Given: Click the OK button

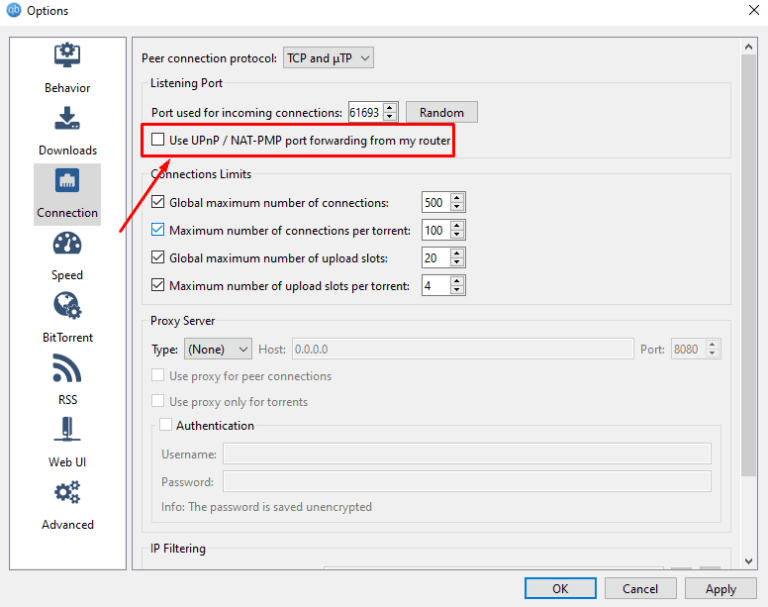Looking at the screenshot, I should click(560, 588).
